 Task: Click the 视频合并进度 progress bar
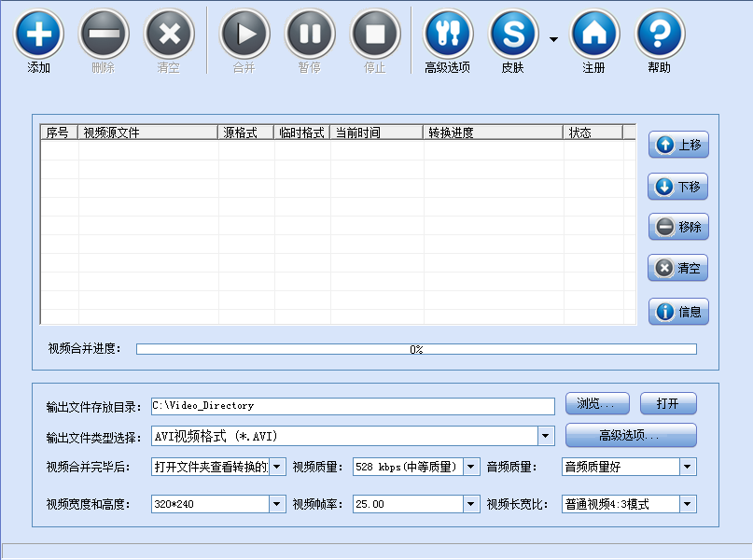(x=416, y=349)
